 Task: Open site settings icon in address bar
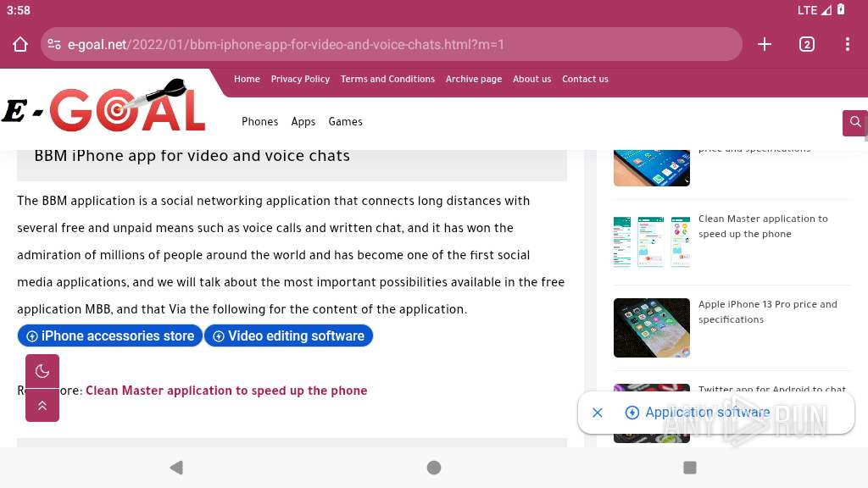pos(54,44)
